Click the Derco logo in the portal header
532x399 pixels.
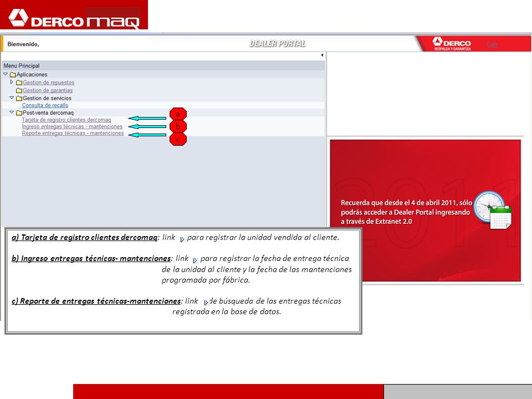pos(452,43)
